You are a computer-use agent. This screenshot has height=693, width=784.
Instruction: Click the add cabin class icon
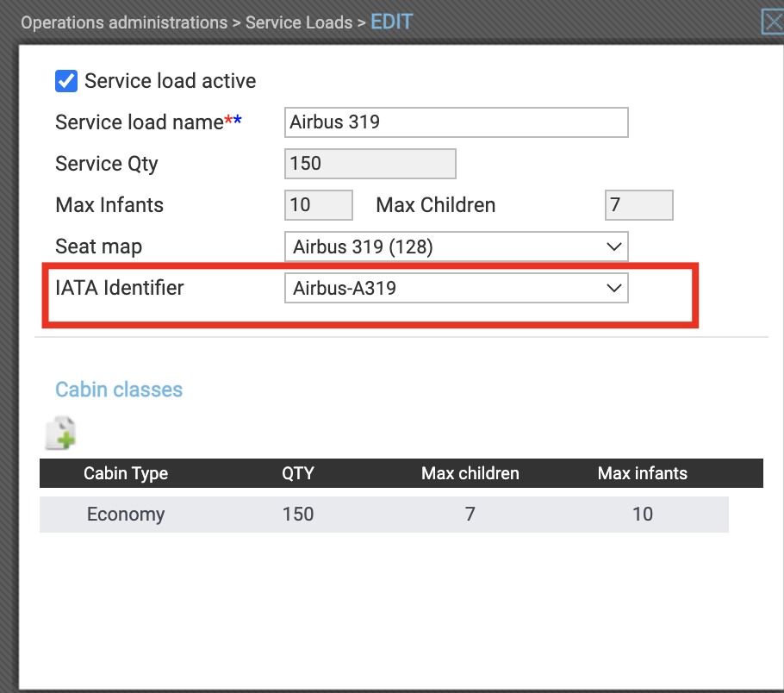click(60, 433)
